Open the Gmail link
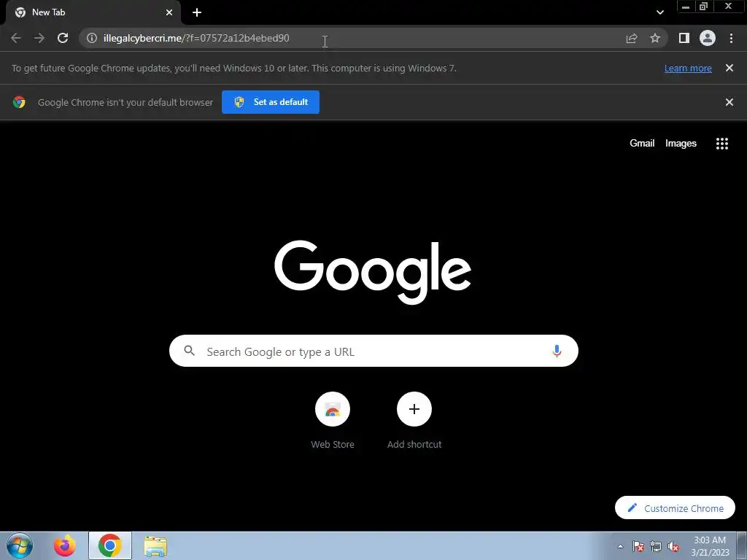 642,144
